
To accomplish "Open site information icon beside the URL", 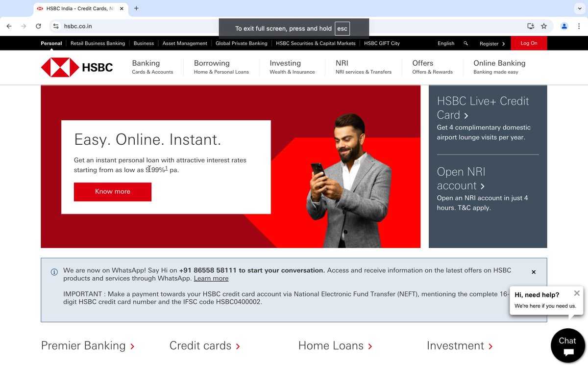I will [x=56, y=26].
